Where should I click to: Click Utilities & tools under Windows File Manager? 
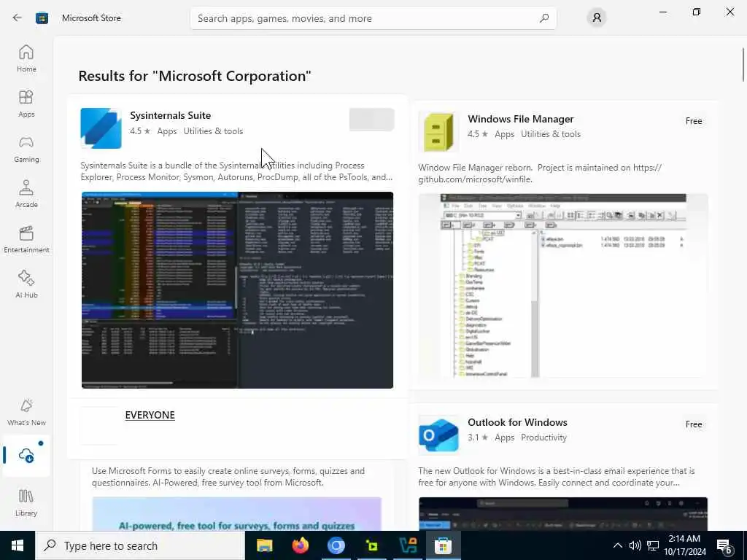pyautogui.click(x=551, y=134)
